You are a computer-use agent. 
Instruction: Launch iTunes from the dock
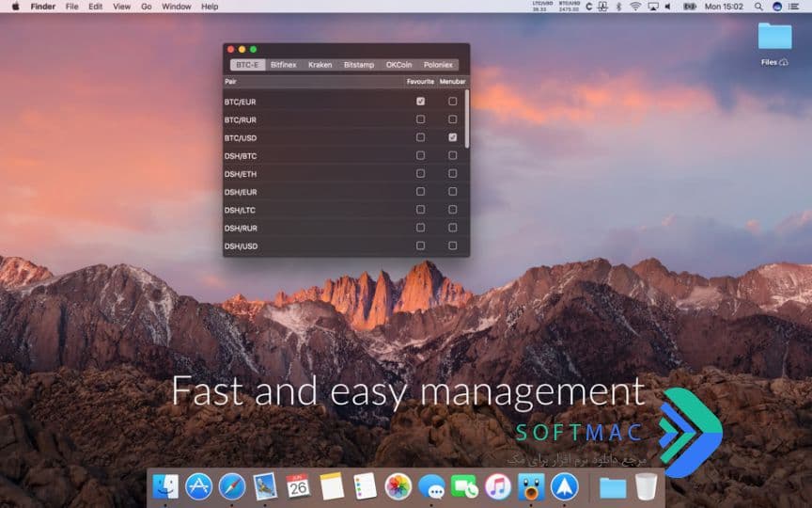click(498, 486)
